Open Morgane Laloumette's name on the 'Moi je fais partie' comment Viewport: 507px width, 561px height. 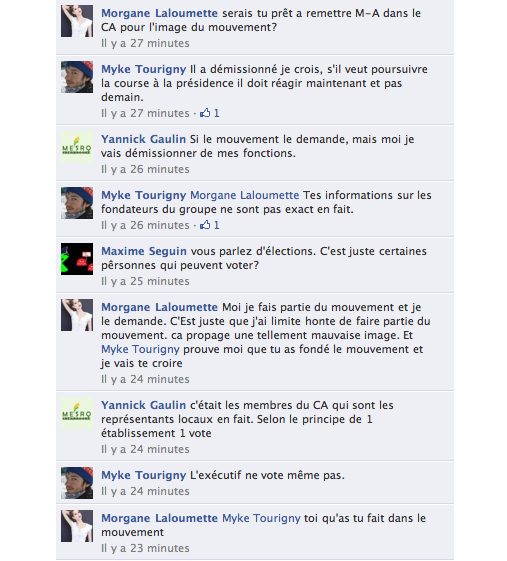(x=159, y=307)
